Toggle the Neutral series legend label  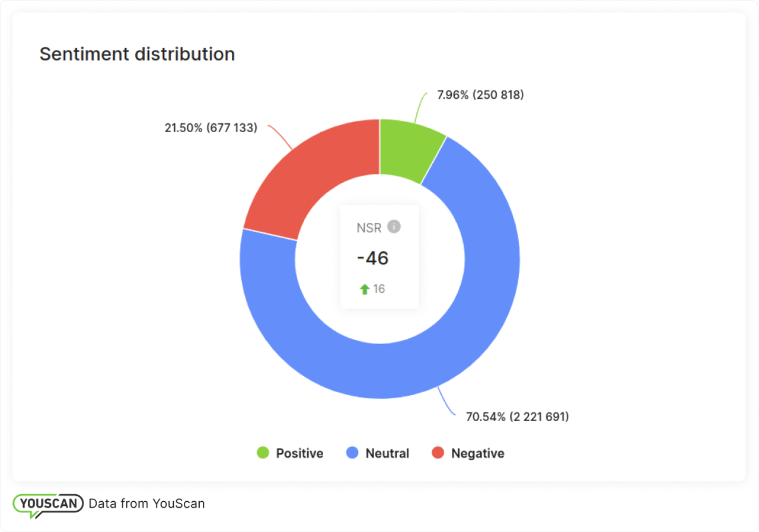tap(387, 453)
